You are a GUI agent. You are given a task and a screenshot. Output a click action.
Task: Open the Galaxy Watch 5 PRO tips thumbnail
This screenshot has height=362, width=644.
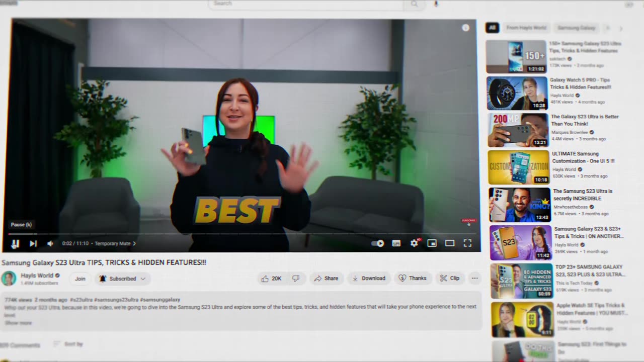pyautogui.click(x=517, y=93)
